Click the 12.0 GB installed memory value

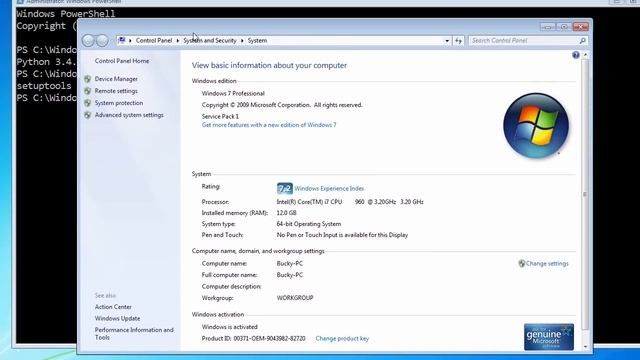287,213
